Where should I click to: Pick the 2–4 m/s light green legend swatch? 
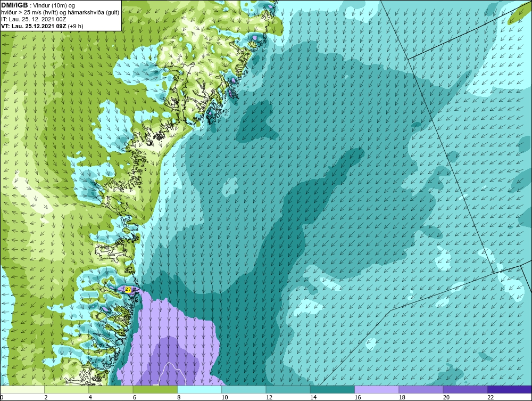pos(66,389)
